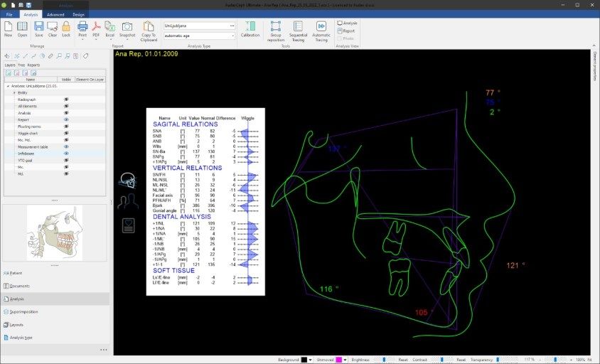The height and width of the screenshot is (364, 600).
Task: Open the automatic age dropdown
Action: pyautogui.click(x=232, y=34)
